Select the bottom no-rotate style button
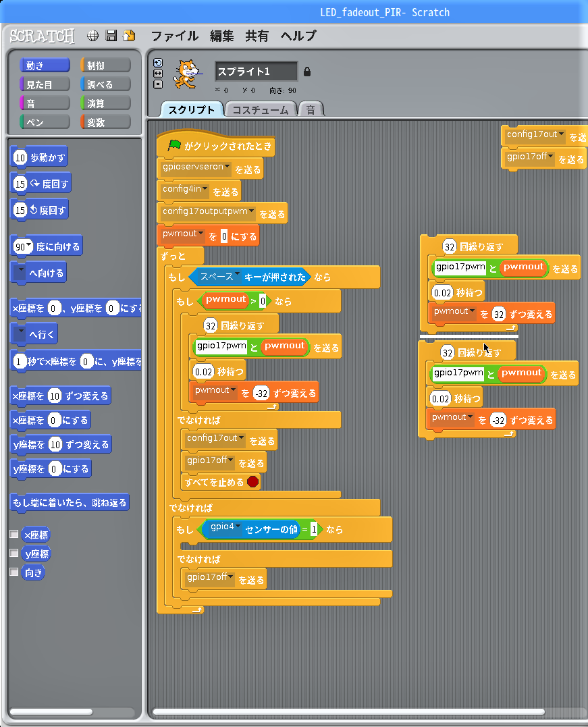The width and height of the screenshot is (588, 727). (158, 84)
